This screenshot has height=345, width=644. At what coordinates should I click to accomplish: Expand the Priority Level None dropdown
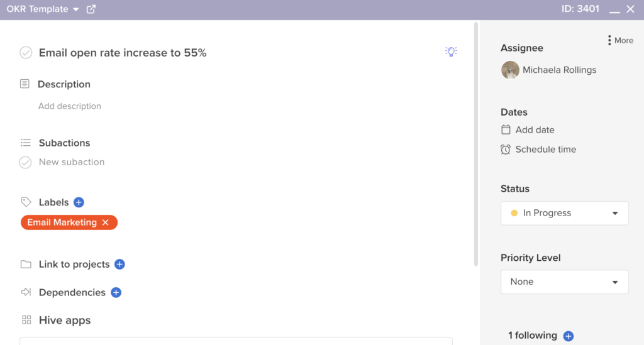(564, 282)
